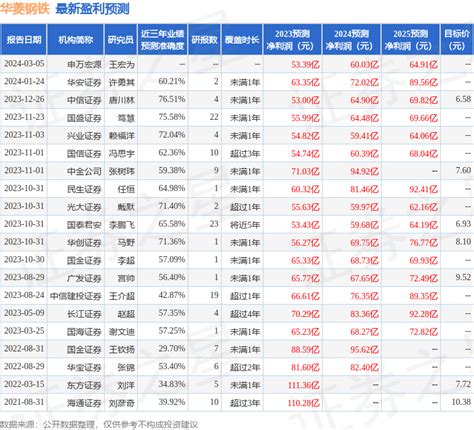Viewport: 474px width, 430px height.
Task: Select the 研报数 column header
Action: pos(204,40)
